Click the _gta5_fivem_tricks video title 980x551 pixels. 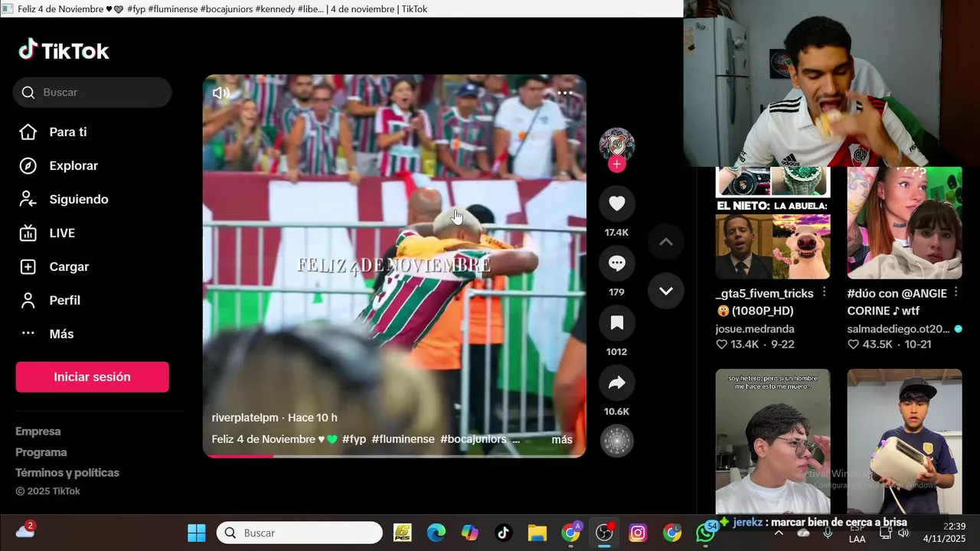point(765,302)
